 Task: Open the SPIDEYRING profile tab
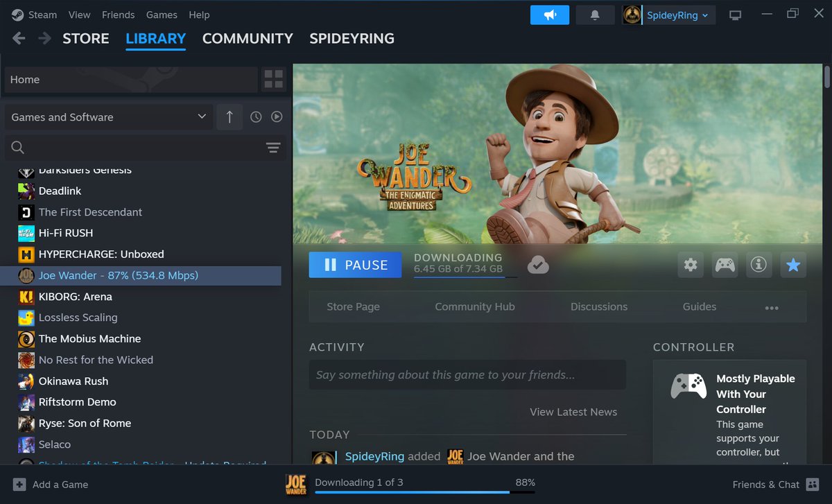352,38
